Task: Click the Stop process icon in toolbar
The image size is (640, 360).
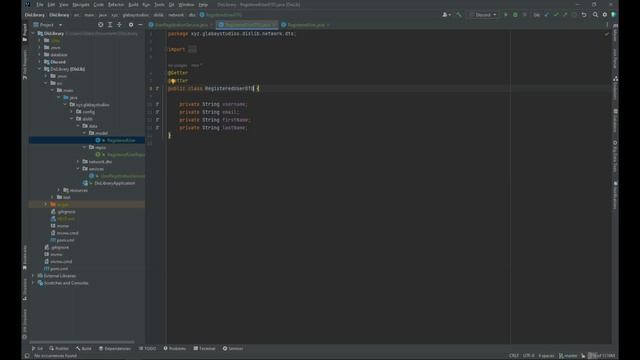Action: click(524, 15)
